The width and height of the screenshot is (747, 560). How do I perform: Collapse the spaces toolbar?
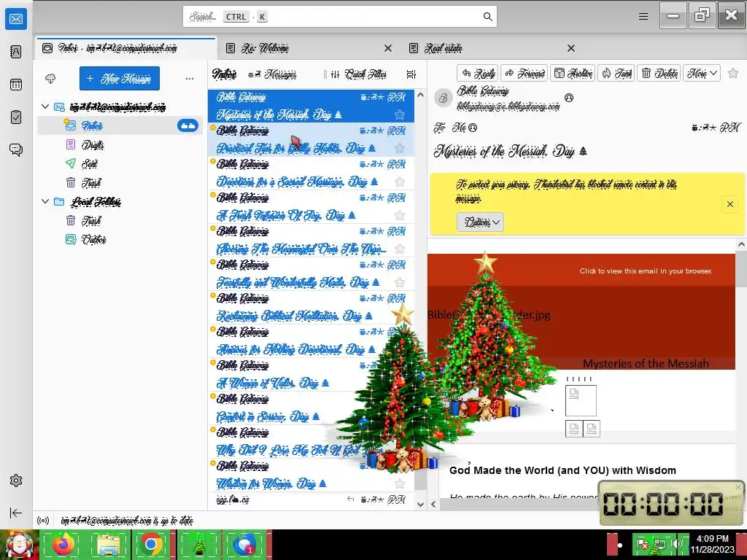click(x=16, y=513)
